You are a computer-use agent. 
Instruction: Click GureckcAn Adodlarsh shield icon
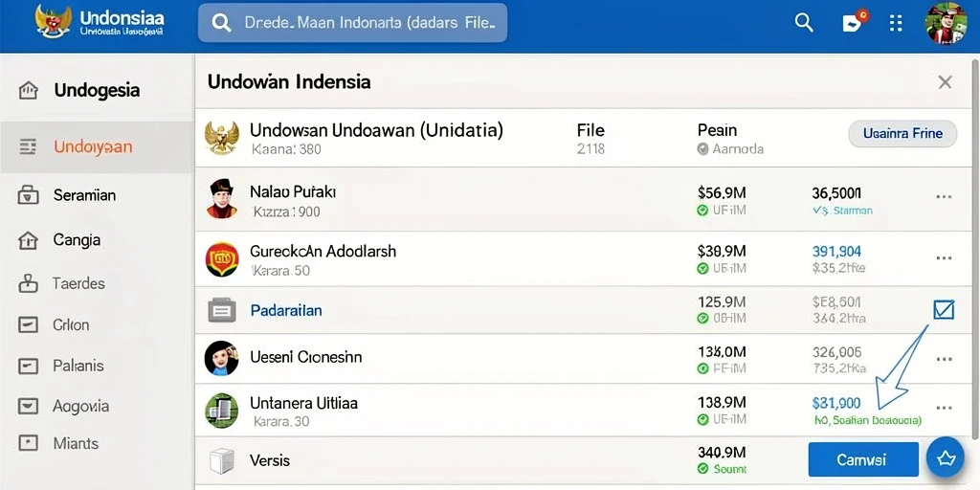click(222, 259)
